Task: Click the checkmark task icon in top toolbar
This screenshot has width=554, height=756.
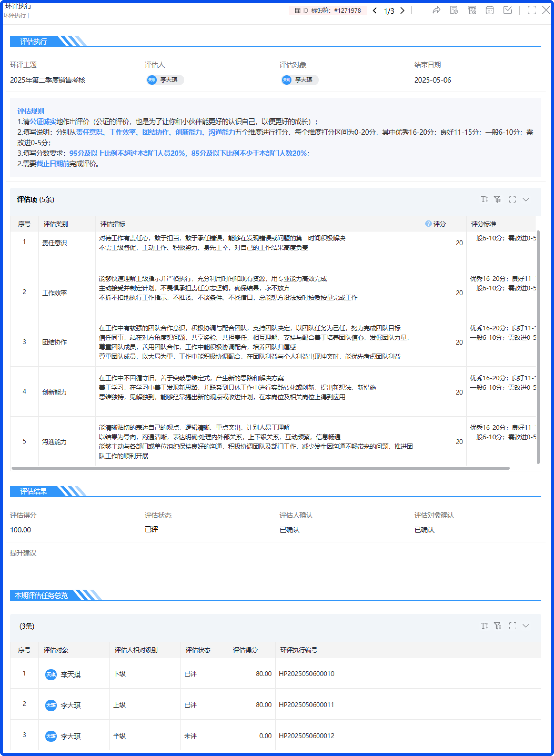Action: pyautogui.click(x=508, y=11)
